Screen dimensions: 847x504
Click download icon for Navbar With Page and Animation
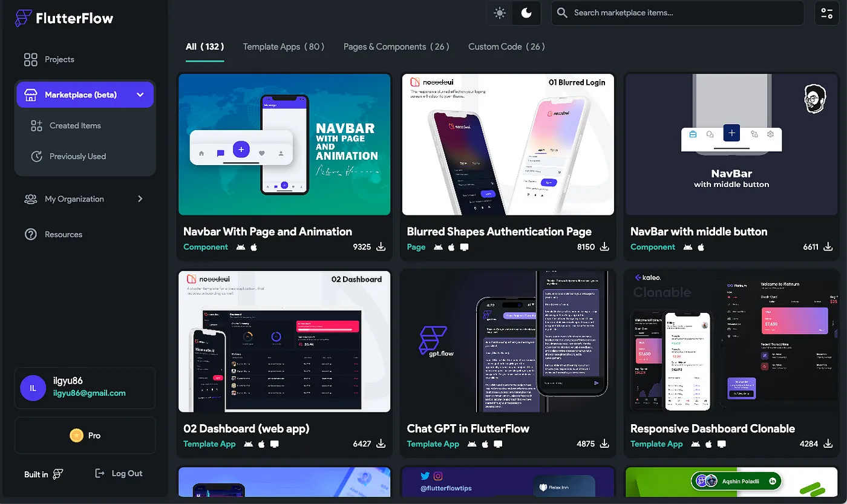point(381,247)
